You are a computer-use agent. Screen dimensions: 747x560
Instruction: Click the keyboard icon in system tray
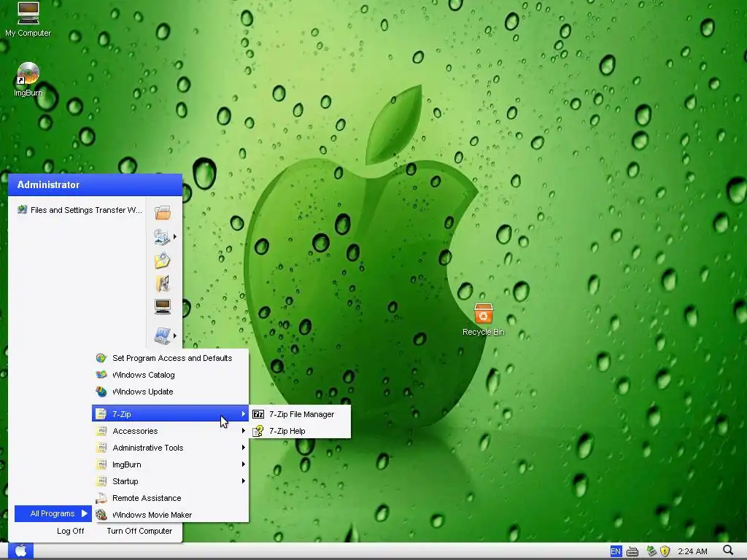tap(632, 551)
